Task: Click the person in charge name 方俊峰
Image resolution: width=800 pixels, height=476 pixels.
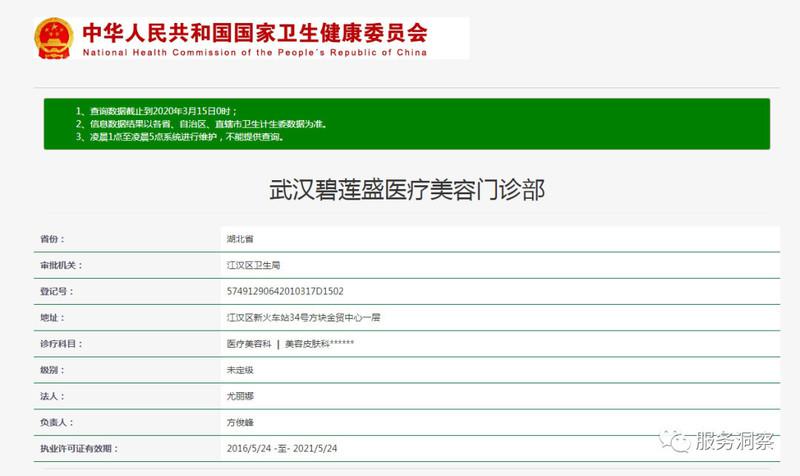Action: click(x=241, y=422)
